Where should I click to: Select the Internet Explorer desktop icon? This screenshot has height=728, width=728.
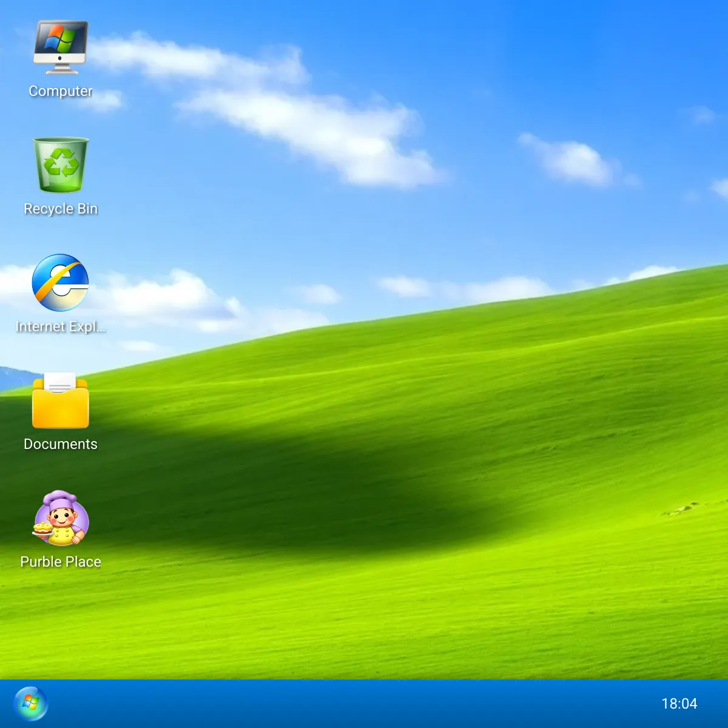tap(61, 283)
